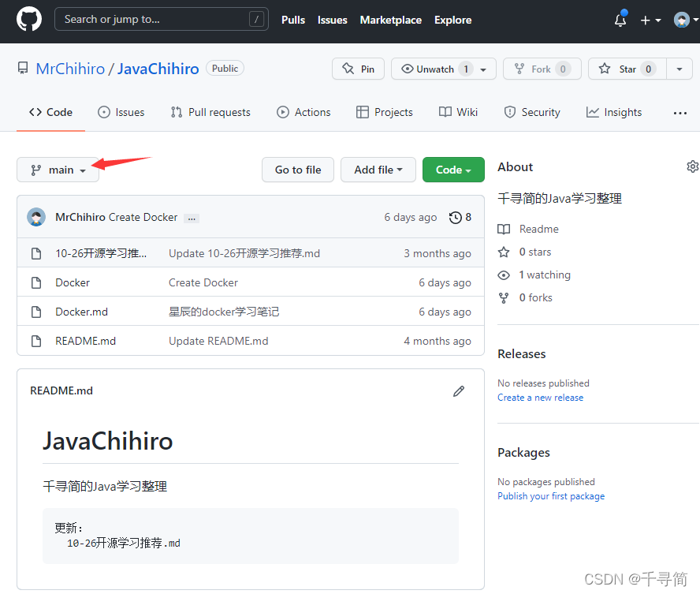Switch to the repository Issues tab
The image size is (700, 594).
pyautogui.click(x=121, y=112)
